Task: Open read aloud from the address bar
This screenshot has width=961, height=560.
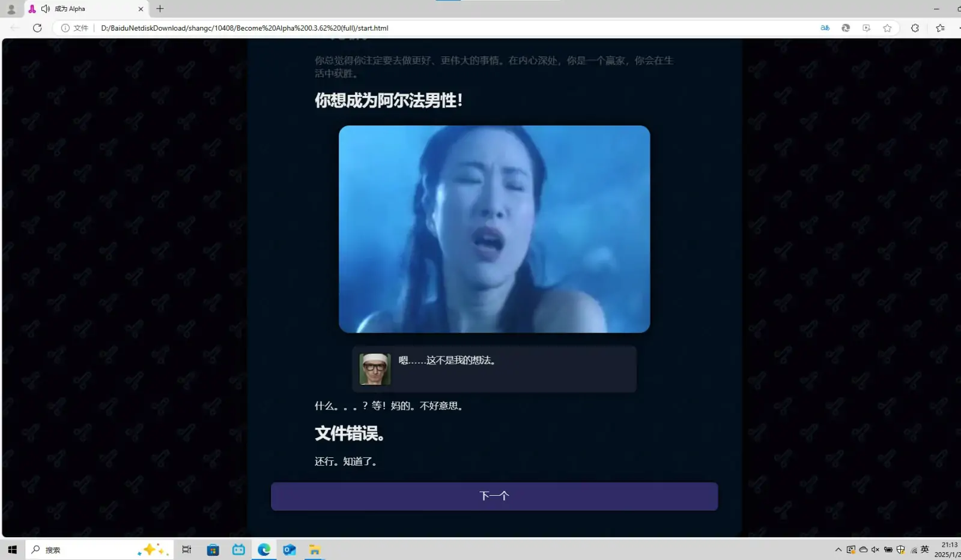Action: [825, 28]
